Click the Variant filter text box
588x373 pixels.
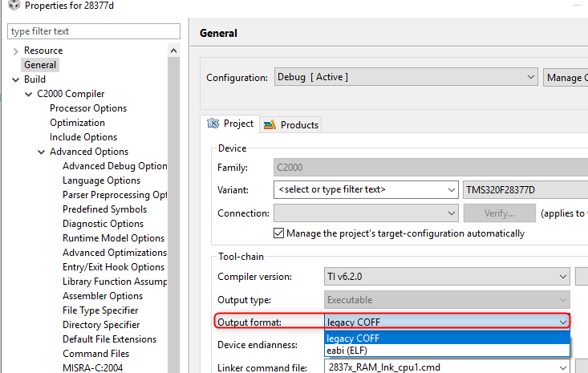coord(359,190)
